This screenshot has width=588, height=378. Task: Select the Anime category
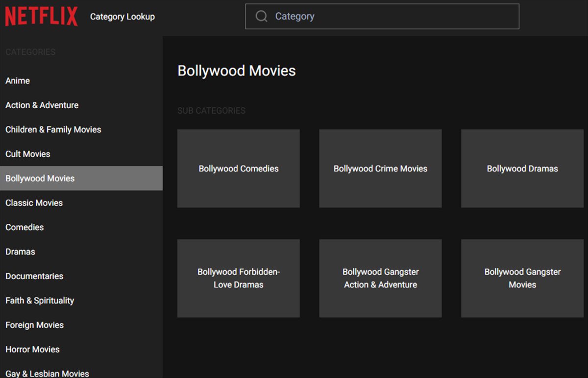pos(18,80)
